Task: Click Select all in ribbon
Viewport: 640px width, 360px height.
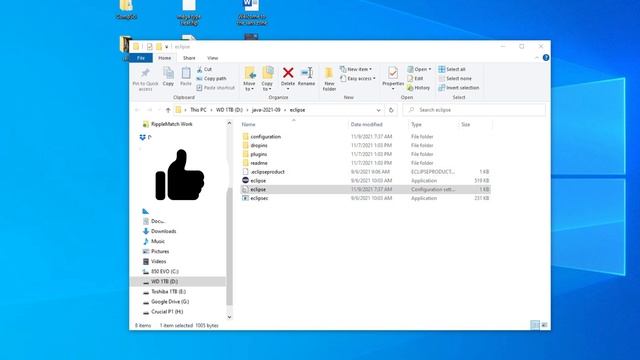Action: tap(452, 69)
